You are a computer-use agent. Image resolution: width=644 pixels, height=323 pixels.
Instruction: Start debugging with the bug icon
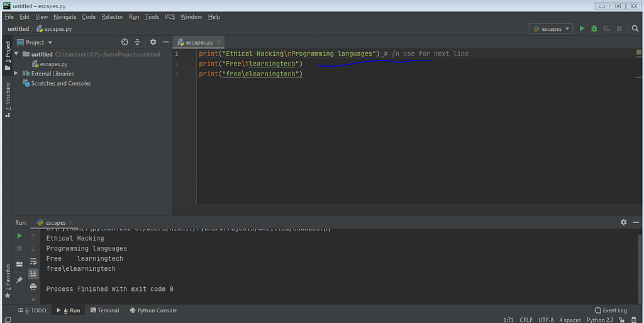(594, 29)
